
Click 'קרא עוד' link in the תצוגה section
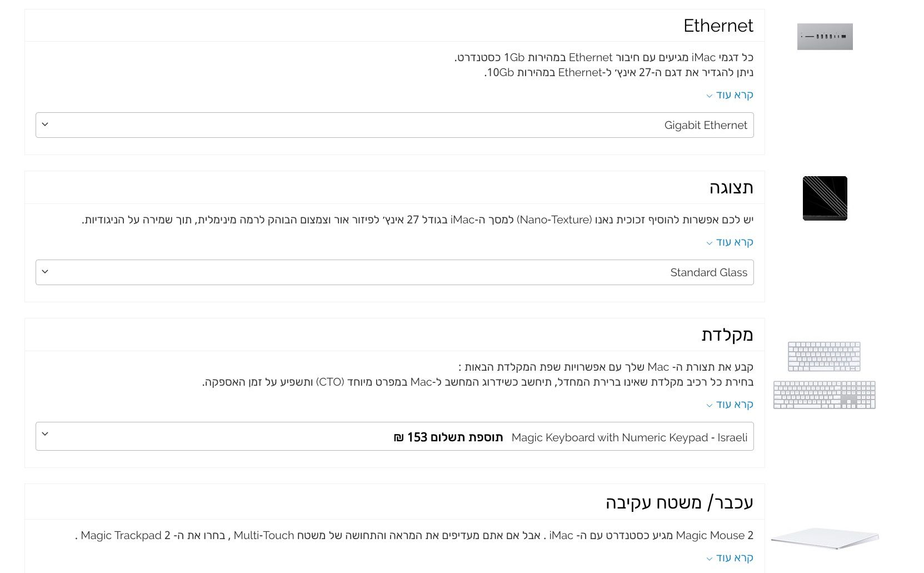[734, 242]
